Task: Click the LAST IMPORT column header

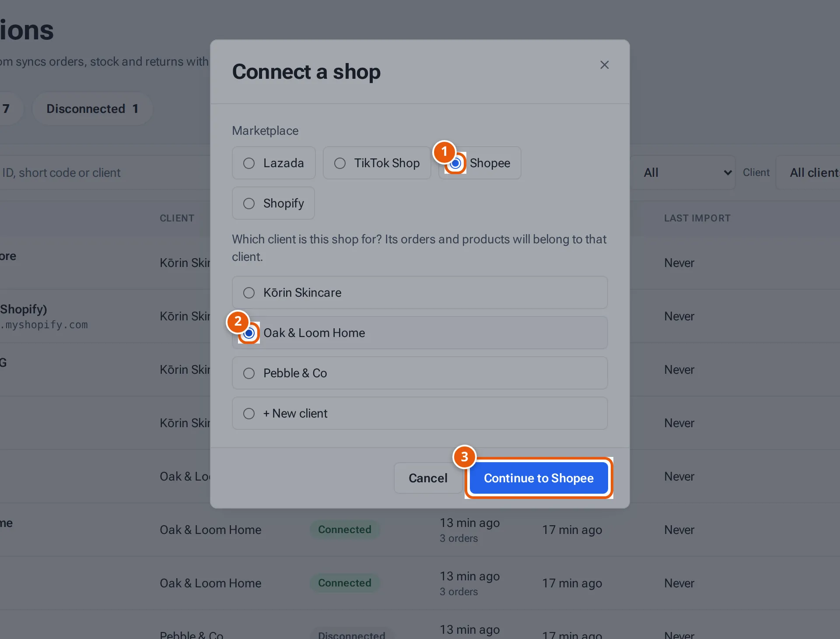Action: coord(697,218)
